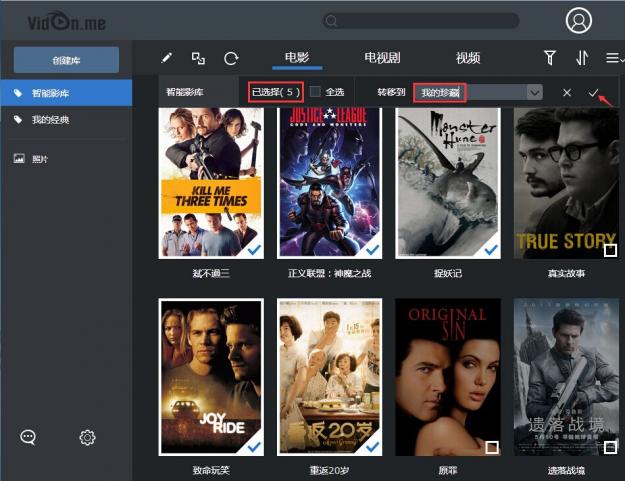625x481 pixels.
Task: Open the user account avatar icon
Action: click(x=578, y=20)
